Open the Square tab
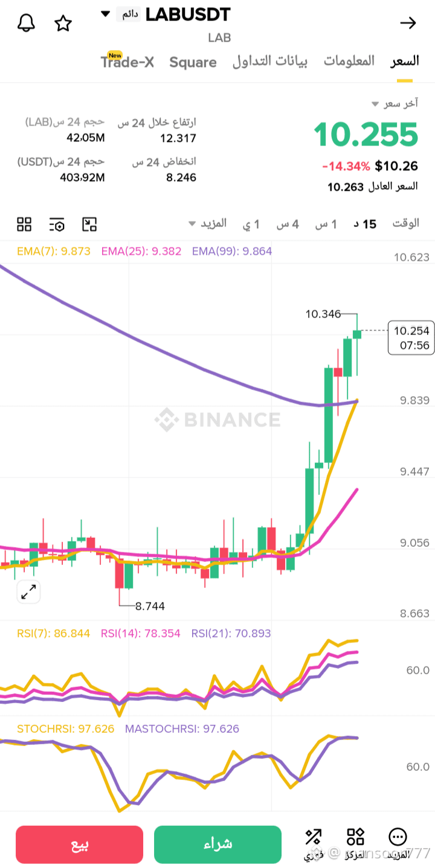435x868 pixels. (x=193, y=62)
